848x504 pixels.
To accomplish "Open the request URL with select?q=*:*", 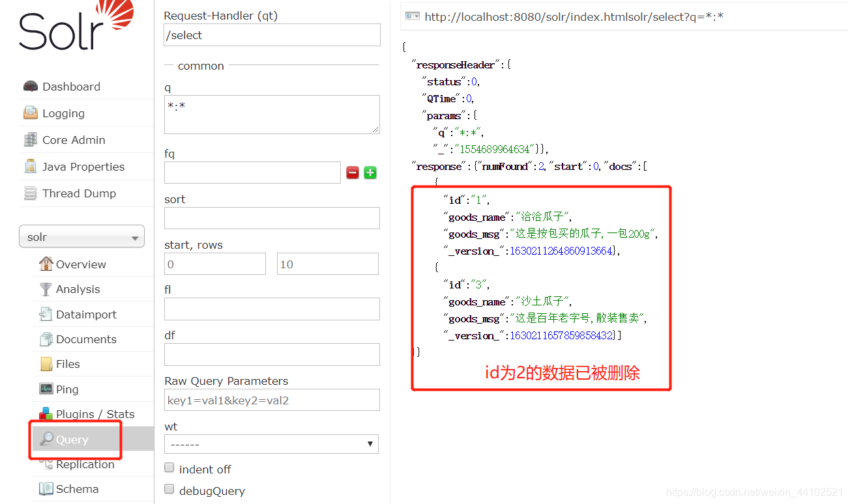I will [574, 16].
